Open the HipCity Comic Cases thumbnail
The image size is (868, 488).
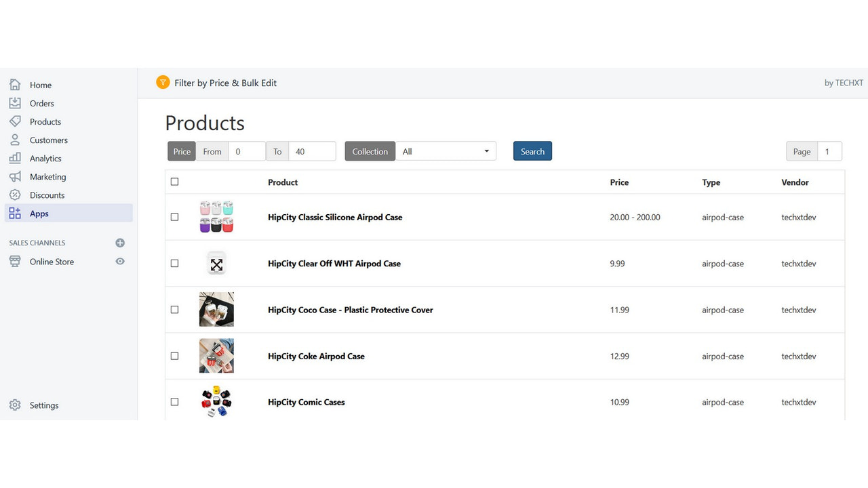point(216,401)
